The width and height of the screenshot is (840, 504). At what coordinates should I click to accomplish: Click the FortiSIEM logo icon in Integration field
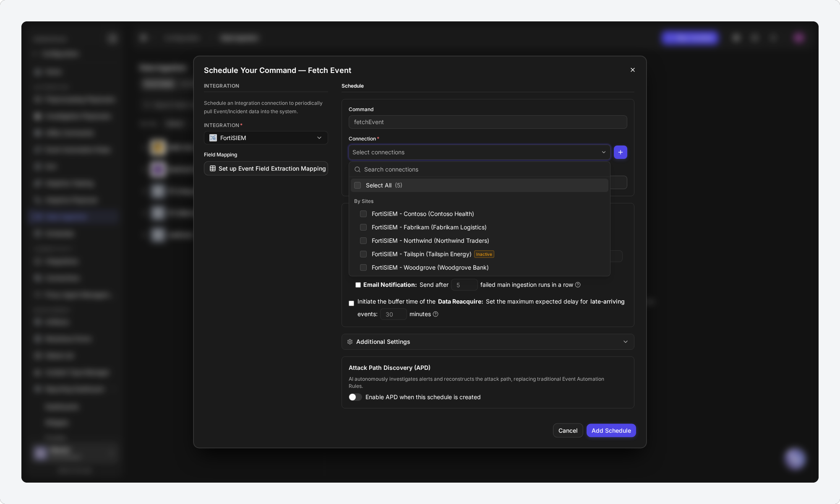(213, 138)
